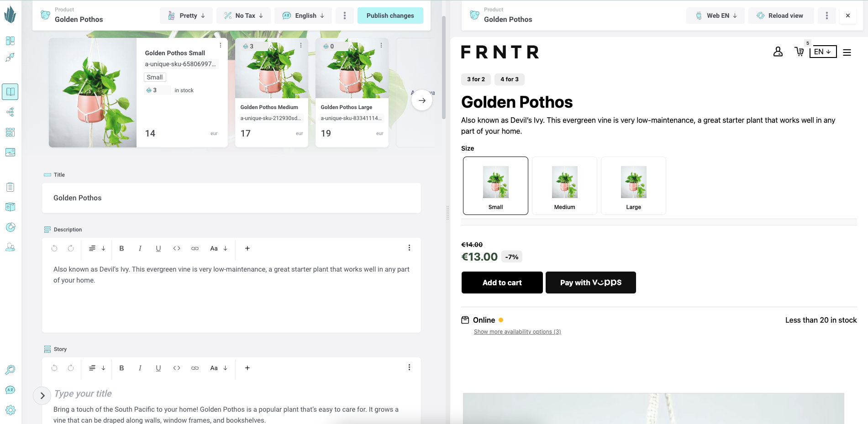Select the Medium size option
The image size is (868, 424).
click(564, 186)
